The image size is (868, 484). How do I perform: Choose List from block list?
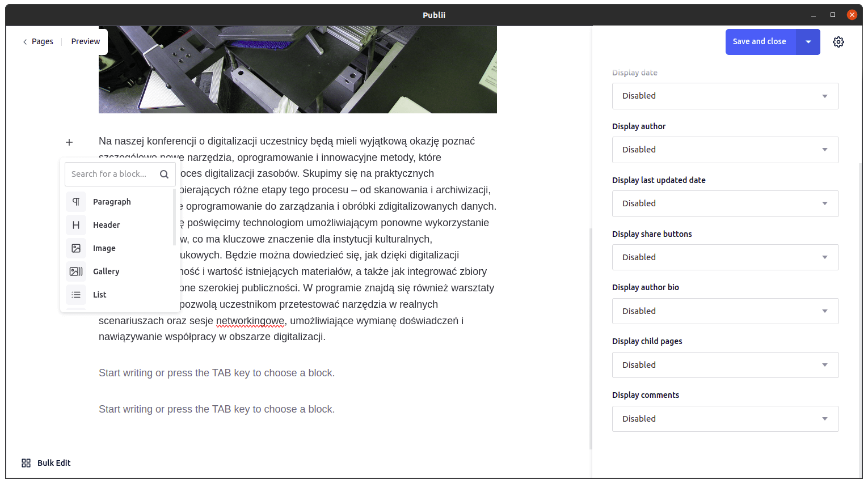click(x=100, y=295)
